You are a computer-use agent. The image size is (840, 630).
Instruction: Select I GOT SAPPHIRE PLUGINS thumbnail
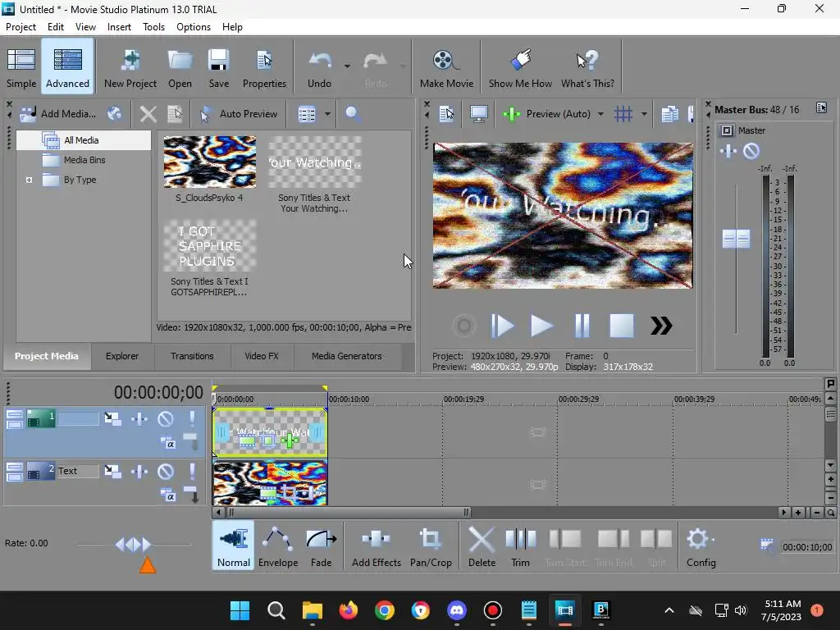click(209, 245)
